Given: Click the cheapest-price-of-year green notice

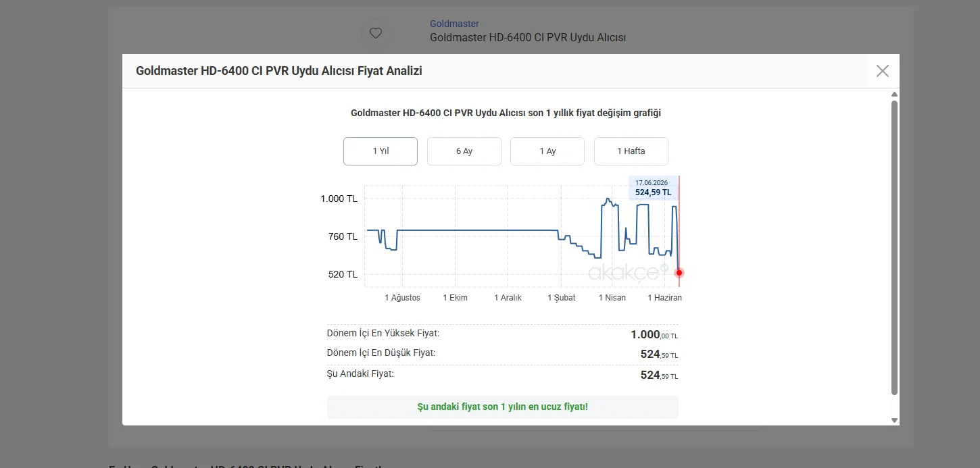Looking at the screenshot, I should pyautogui.click(x=503, y=407).
